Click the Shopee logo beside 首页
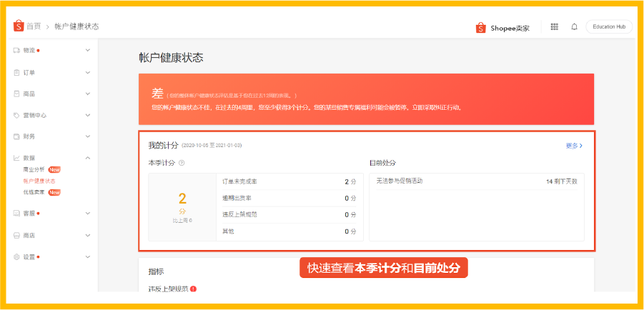The height and width of the screenshot is (310, 644). point(19,26)
